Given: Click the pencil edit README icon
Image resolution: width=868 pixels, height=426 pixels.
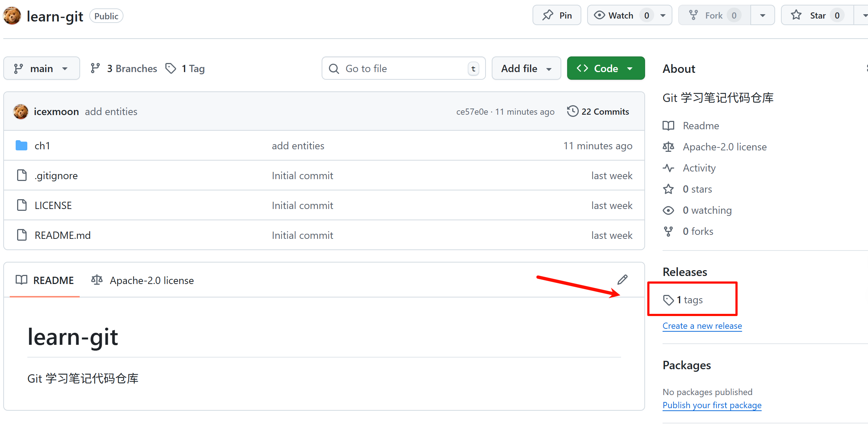Looking at the screenshot, I should point(622,280).
